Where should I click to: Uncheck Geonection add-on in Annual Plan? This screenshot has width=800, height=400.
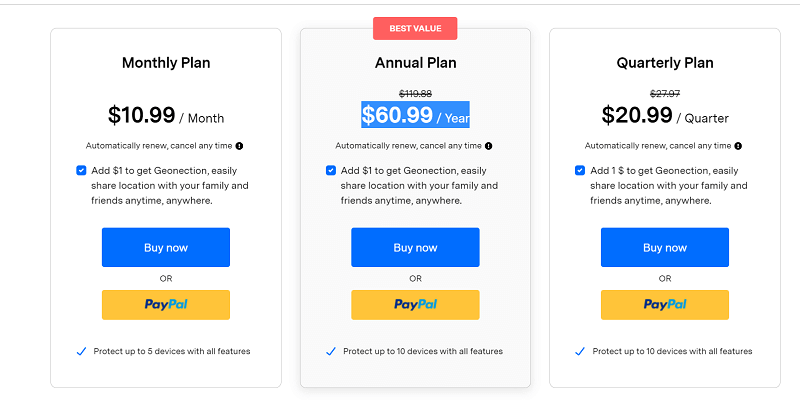tap(331, 171)
